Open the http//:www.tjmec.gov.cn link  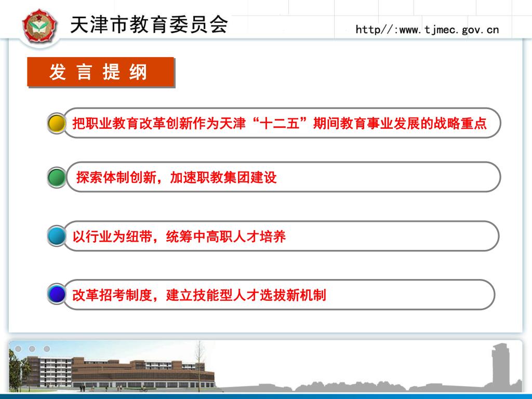pyautogui.click(x=427, y=30)
